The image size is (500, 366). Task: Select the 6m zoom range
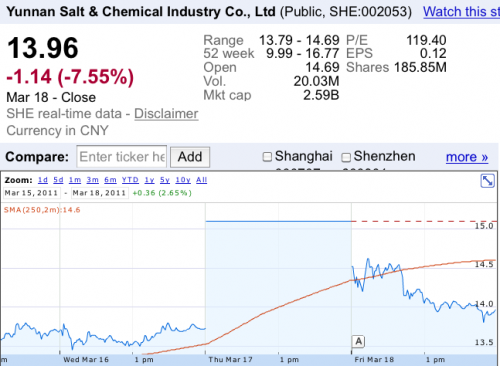pyautogui.click(x=110, y=180)
